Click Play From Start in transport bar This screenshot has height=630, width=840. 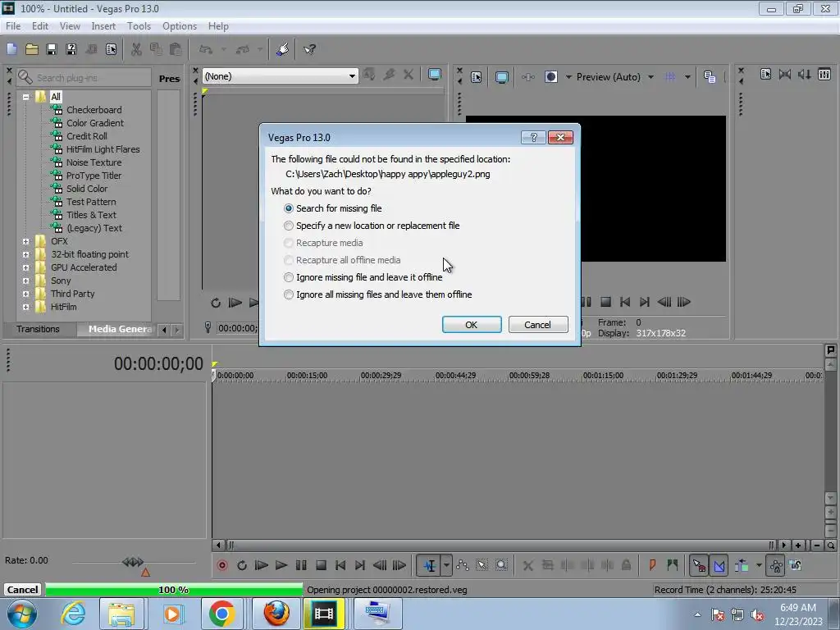(x=261, y=565)
